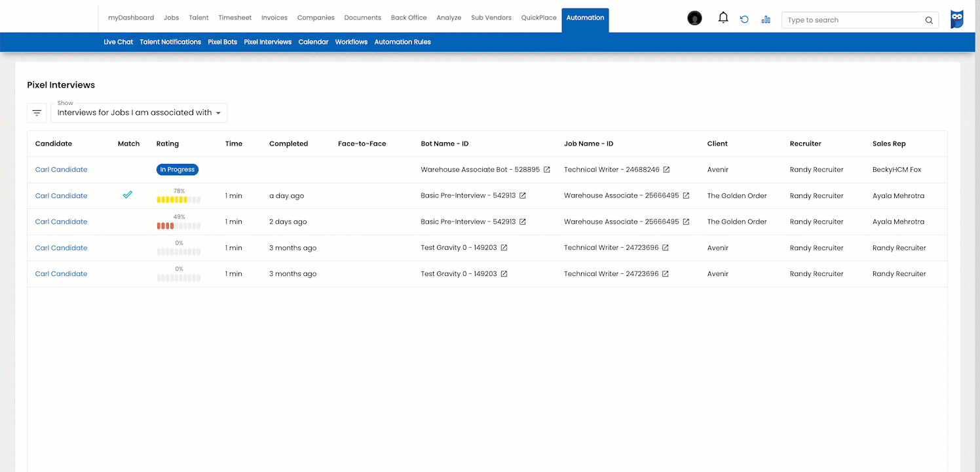Viewport: 980px width, 472px height.
Task: Open Live Chat submenu item
Action: 119,42
